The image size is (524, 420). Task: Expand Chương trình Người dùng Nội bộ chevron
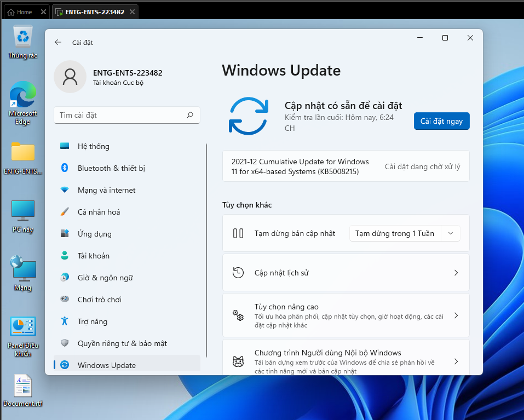(x=456, y=361)
